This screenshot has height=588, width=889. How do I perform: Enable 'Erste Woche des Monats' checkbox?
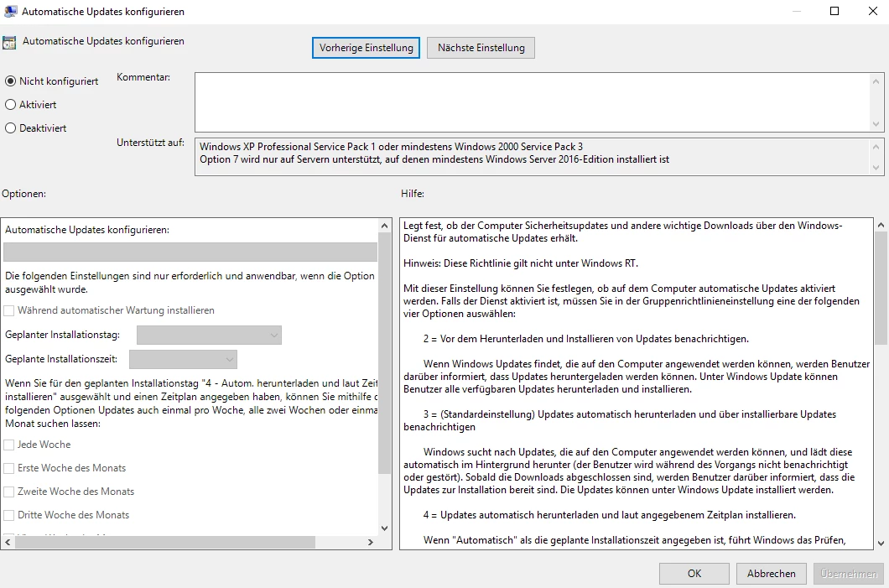[10, 468]
